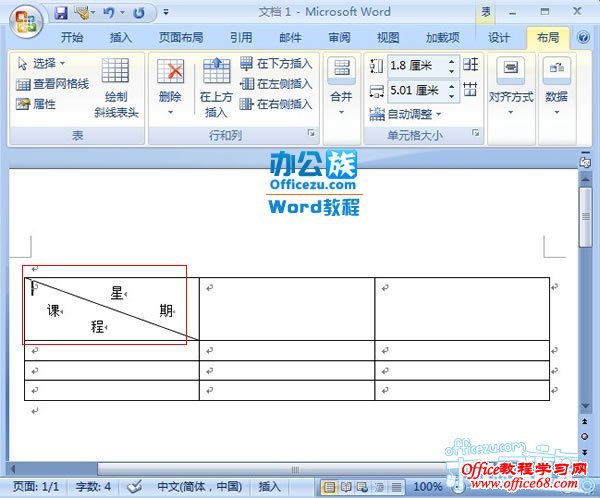Click 在上方插入 insert row above
600x498 pixels.
[216, 88]
